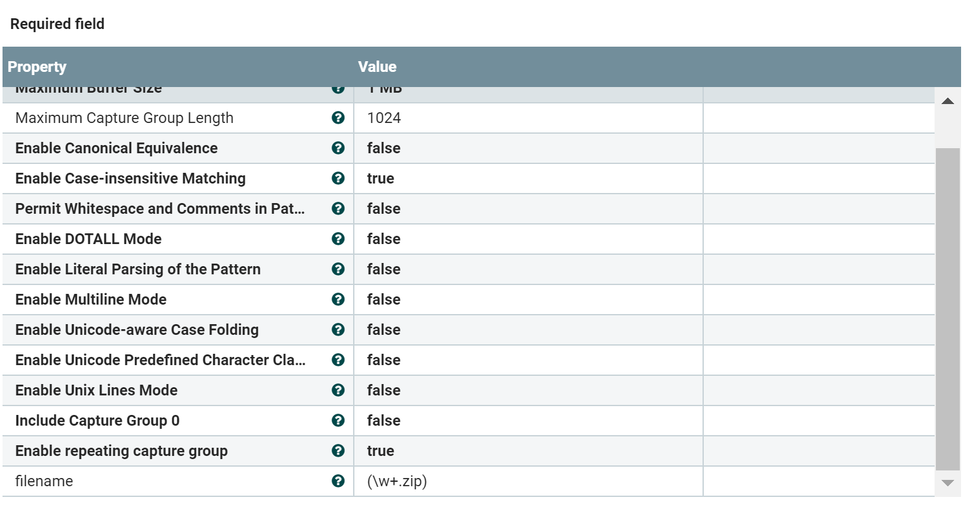Screen dimensions: 980x519
Task: Click help icon next to filename property
Action: pyautogui.click(x=338, y=481)
